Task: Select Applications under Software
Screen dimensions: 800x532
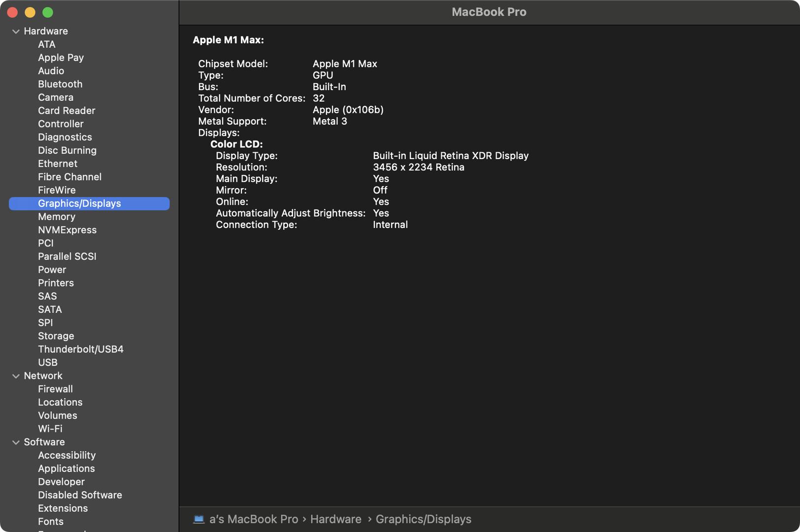Action: (x=67, y=469)
